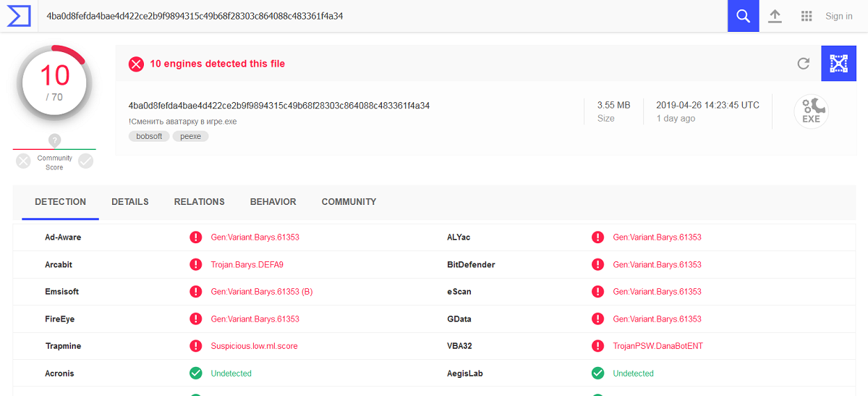Click the BitDefender engine name

coord(471,265)
